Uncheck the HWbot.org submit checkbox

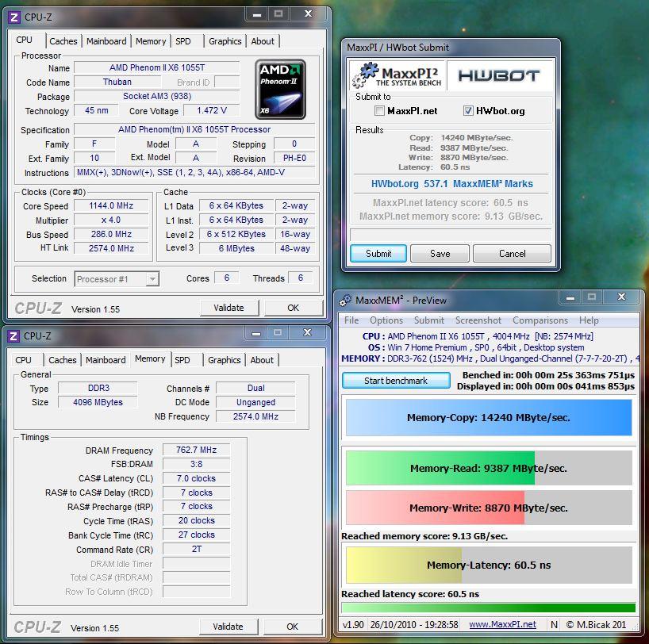(468, 110)
